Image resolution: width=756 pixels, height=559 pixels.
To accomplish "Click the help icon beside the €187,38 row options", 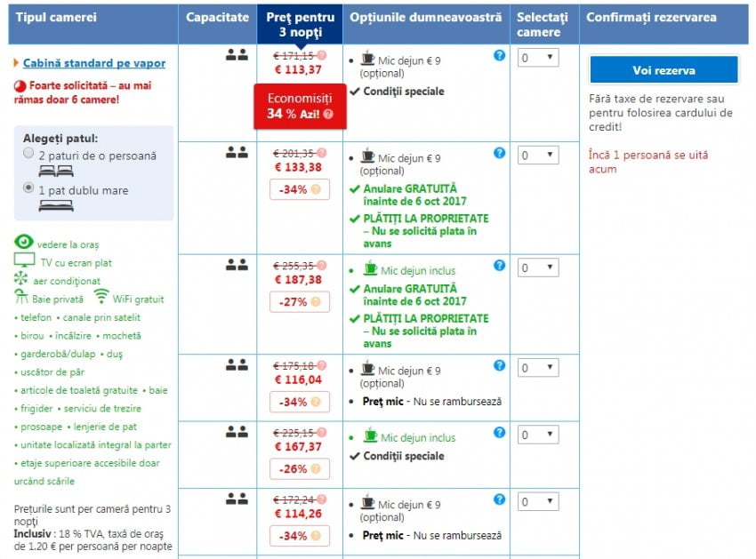I will point(500,265).
